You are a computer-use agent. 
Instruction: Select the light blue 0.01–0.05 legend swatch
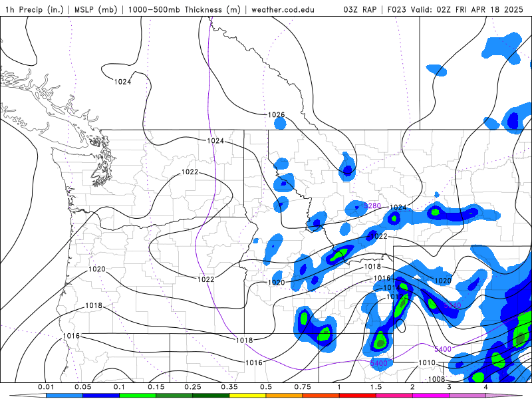click(x=65, y=396)
